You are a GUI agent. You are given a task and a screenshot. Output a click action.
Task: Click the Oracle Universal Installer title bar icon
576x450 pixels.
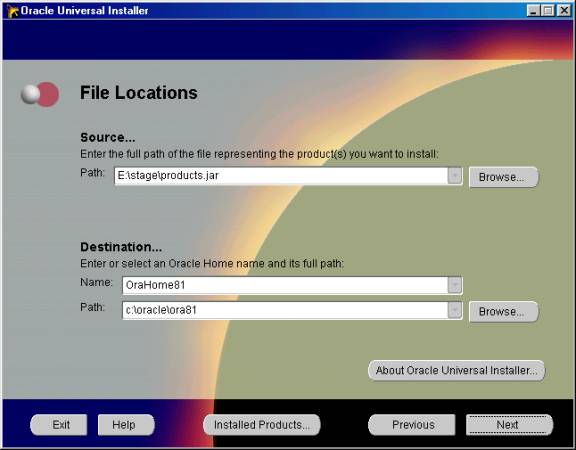click(x=13, y=11)
